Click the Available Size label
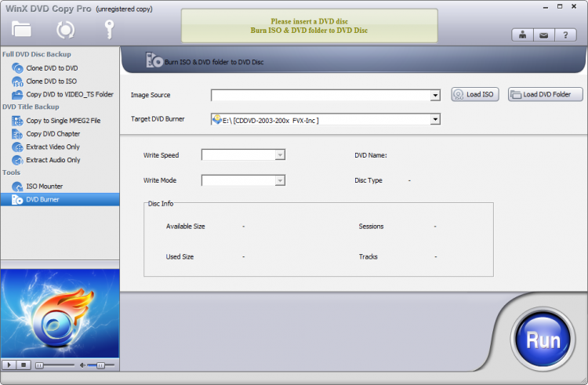The height and width of the screenshot is (385, 588). [186, 227]
